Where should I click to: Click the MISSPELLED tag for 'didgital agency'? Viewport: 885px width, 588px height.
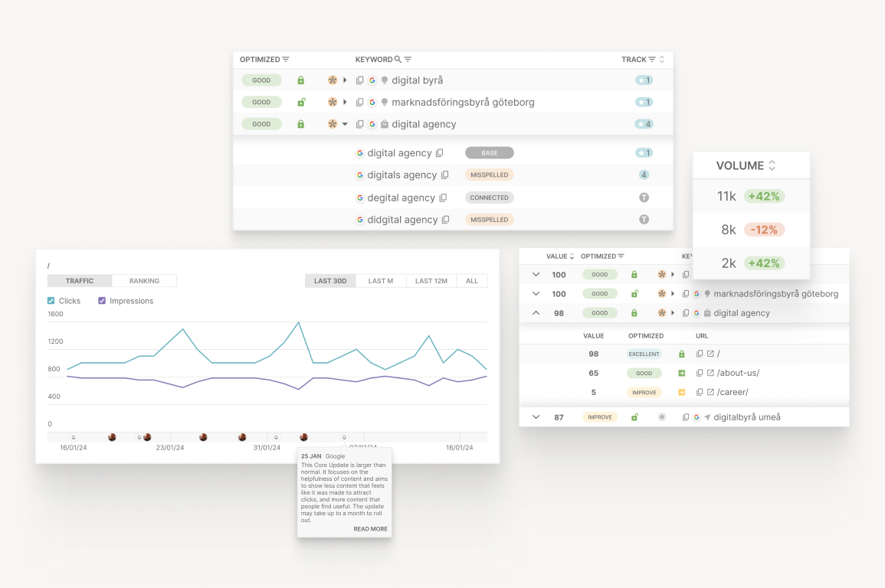(489, 220)
